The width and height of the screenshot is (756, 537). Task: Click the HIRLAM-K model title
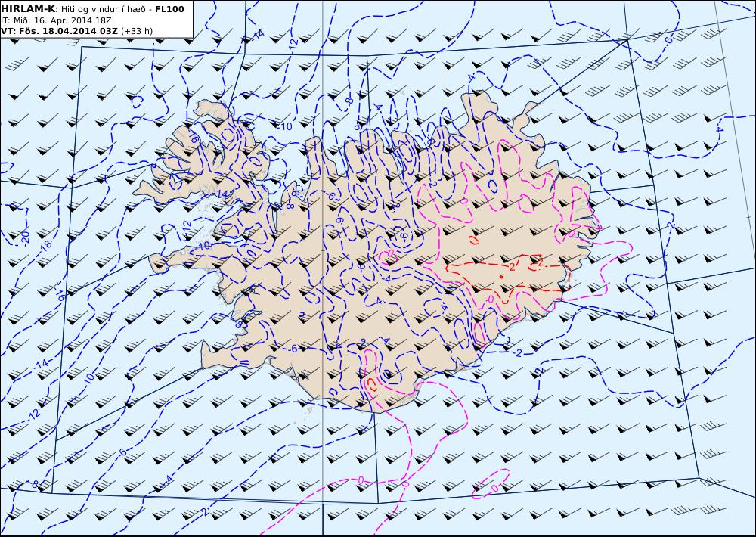tap(28, 9)
